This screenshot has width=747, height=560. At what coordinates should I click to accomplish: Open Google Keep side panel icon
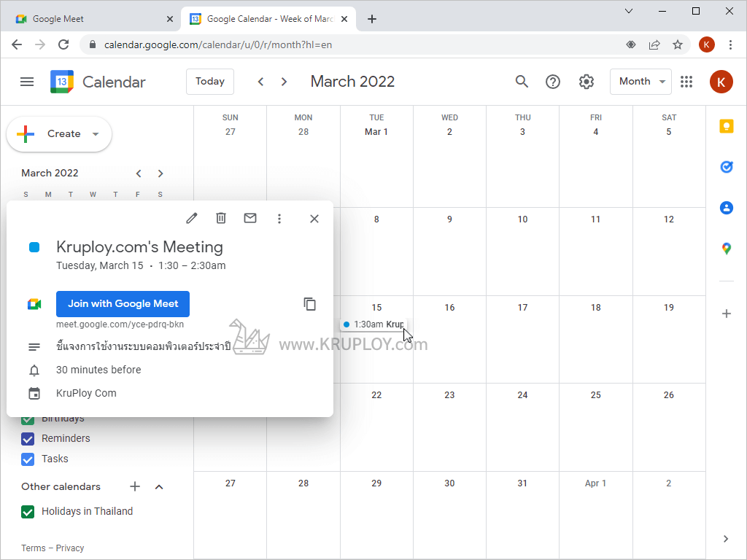pos(727,126)
